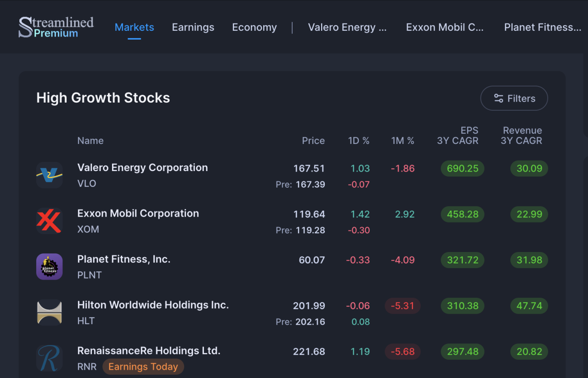Click Valero's 167.51 price
The width and height of the screenshot is (588, 378).
tap(309, 168)
